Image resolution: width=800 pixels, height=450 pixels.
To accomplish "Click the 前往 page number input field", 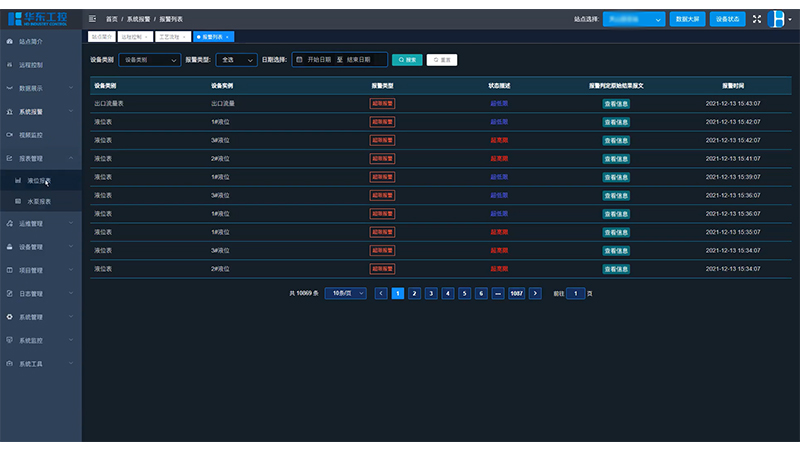I will click(x=575, y=293).
